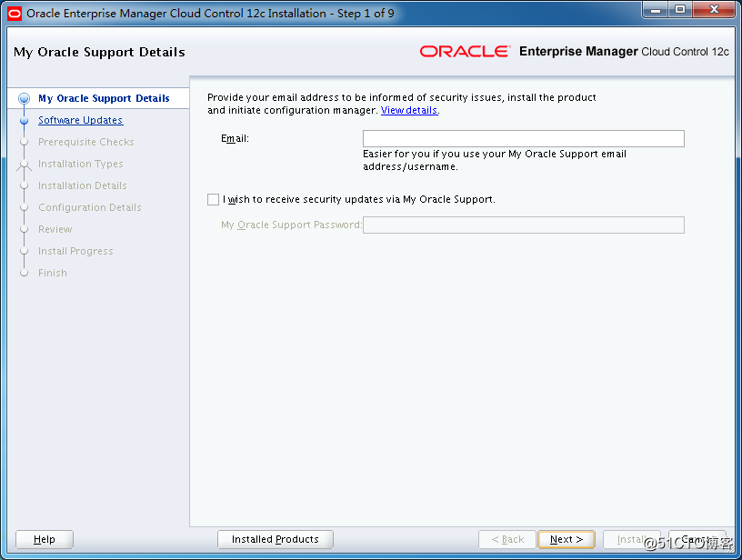Screen dimensions: 742x560
Task: Select the Configuration Details step
Action: point(90,207)
